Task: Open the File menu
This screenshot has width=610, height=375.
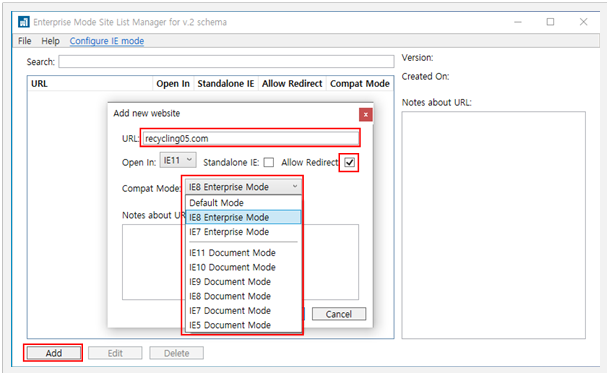Action: (x=25, y=41)
